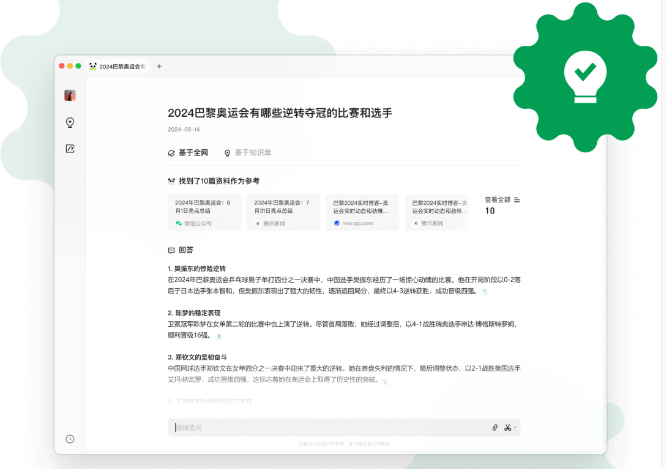667x469 pixels.
Task: Open the notes edit icon in sidebar
Action: (x=70, y=149)
